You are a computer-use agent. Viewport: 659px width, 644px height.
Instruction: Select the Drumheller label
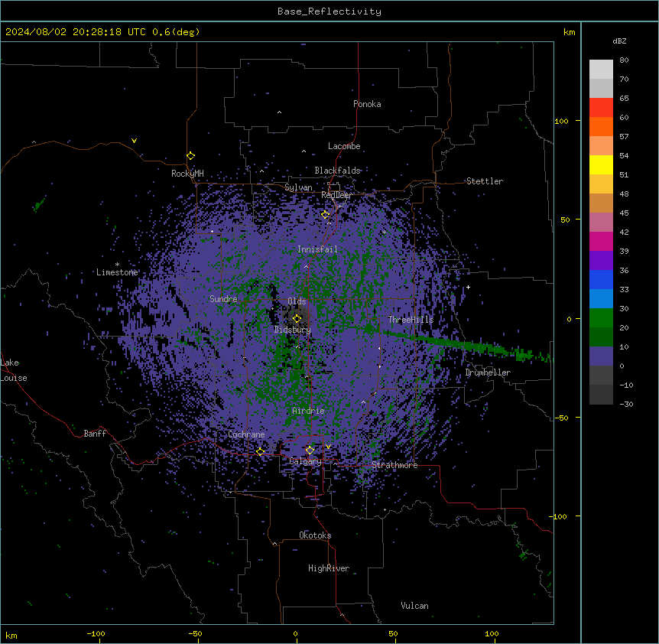coord(488,372)
